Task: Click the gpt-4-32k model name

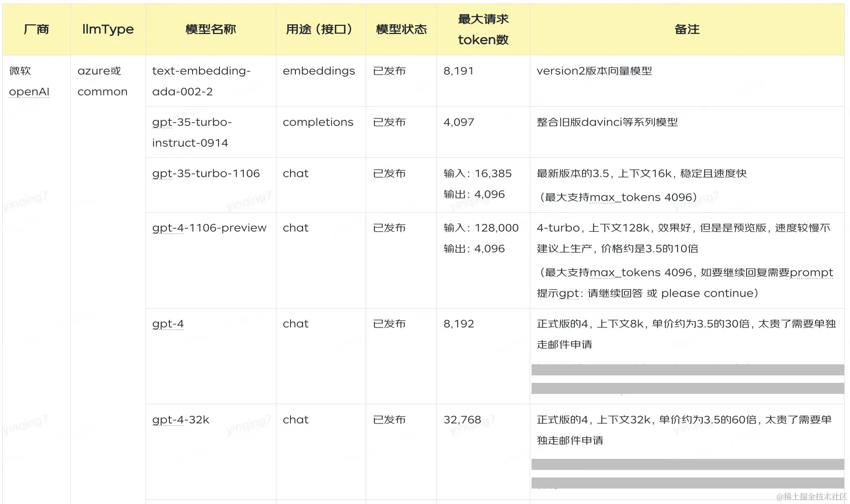Action: click(x=180, y=420)
